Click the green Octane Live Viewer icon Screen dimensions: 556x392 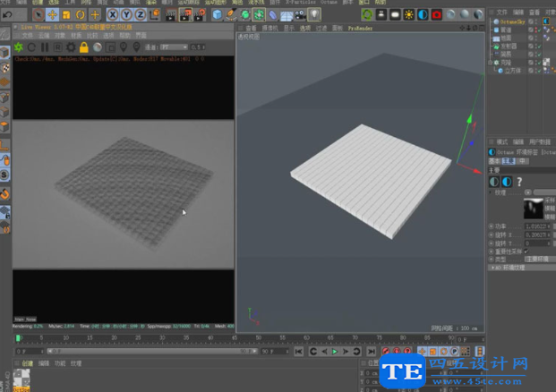(367, 15)
